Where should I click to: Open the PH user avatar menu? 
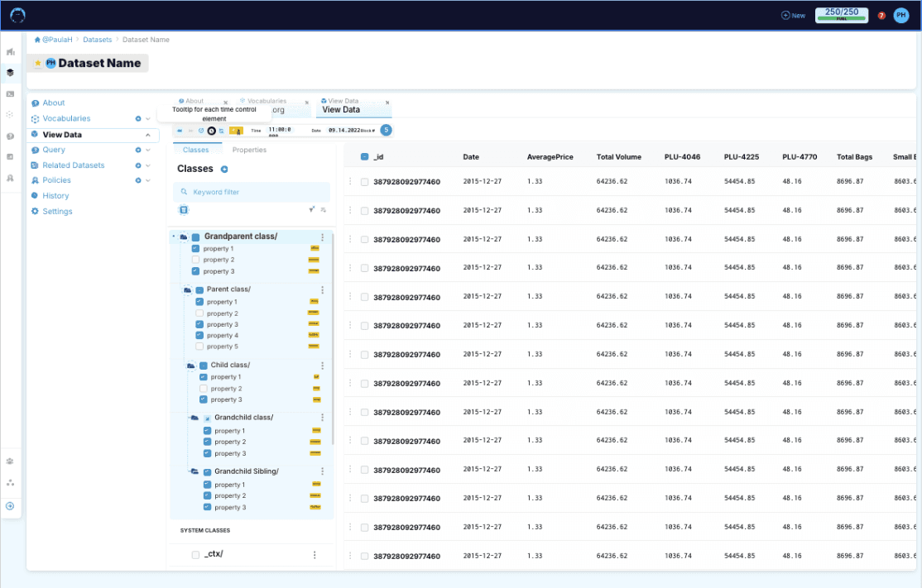[900, 15]
